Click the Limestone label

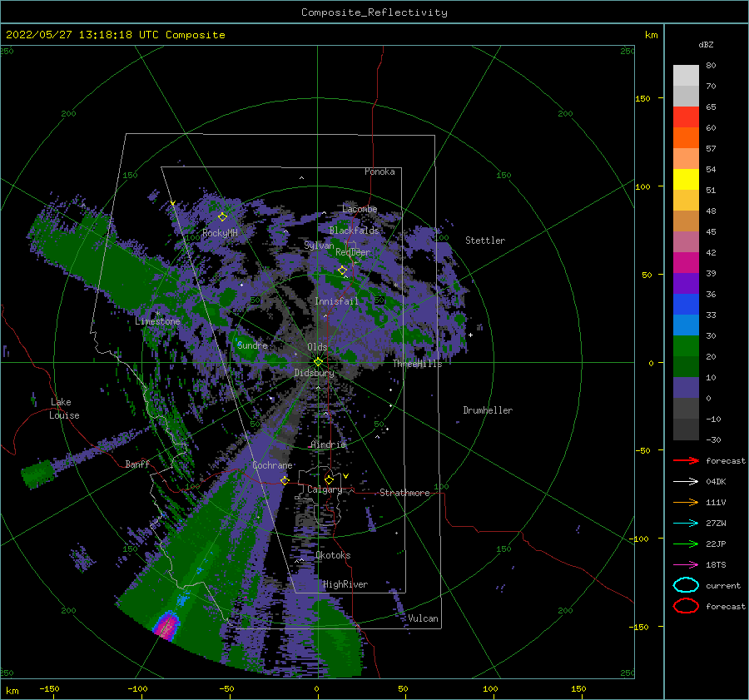click(x=157, y=321)
